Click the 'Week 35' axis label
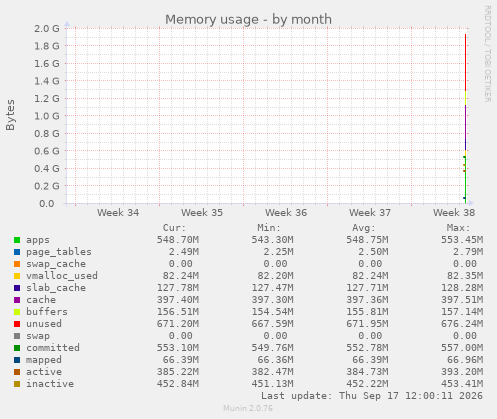Viewport: 497px width, 419px height. 202,213
